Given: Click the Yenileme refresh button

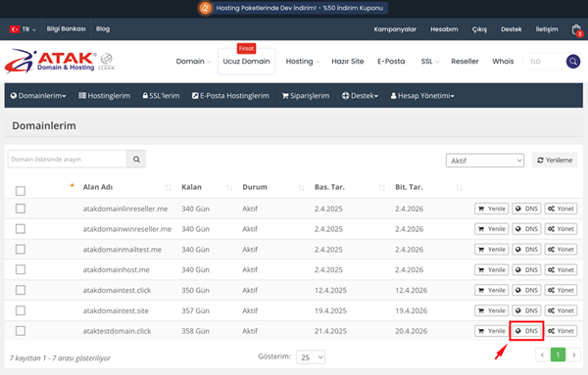Looking at the screenshot, I should (555, 160).
